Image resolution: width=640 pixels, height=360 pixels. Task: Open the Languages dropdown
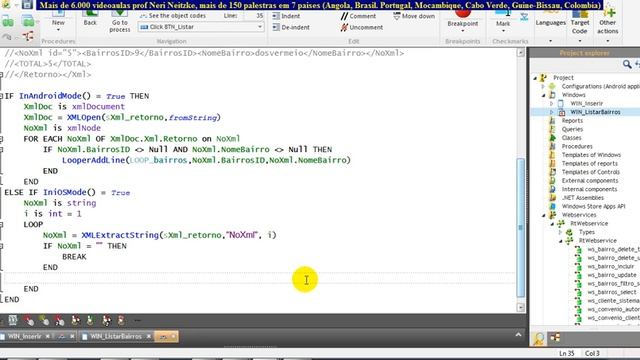click(x=550, y=26)
